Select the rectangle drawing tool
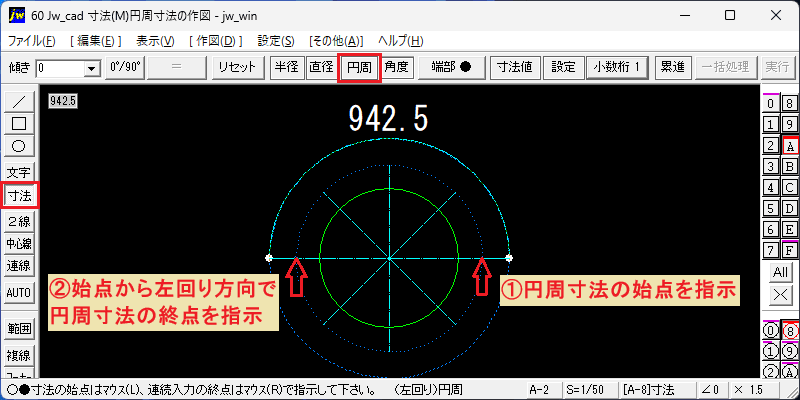 (x=19, y=123)
